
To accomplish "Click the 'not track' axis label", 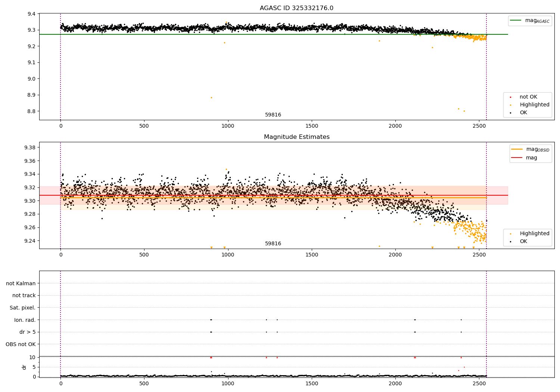I will point(24,296).
